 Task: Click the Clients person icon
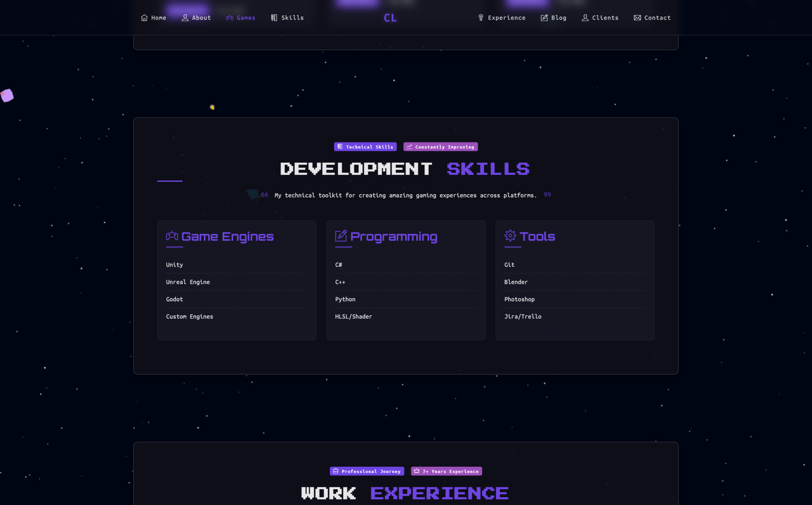coord(585,18)
